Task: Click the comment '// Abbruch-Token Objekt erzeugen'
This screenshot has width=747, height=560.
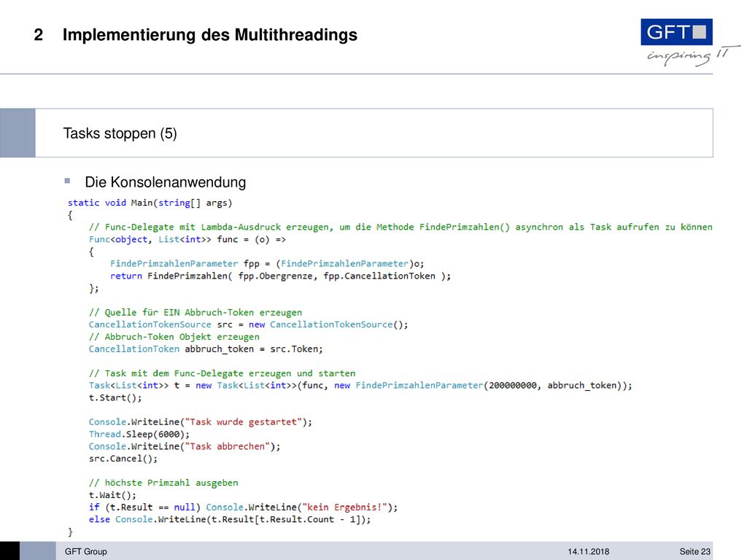Action: point(174,337)
